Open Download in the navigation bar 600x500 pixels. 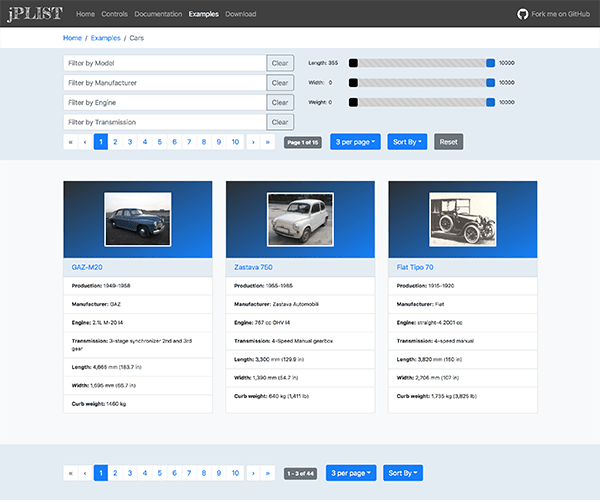241,14
